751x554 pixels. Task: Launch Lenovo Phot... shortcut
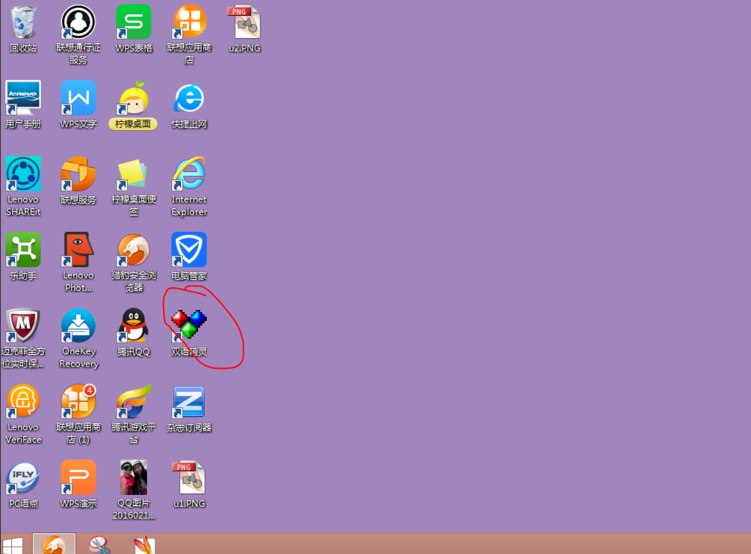tap(78, 249)
